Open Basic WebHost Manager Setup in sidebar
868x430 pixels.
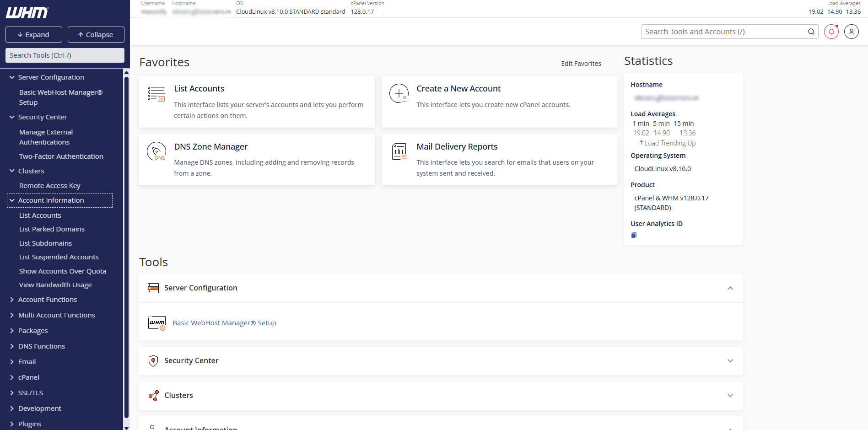[x=60, y=97]
